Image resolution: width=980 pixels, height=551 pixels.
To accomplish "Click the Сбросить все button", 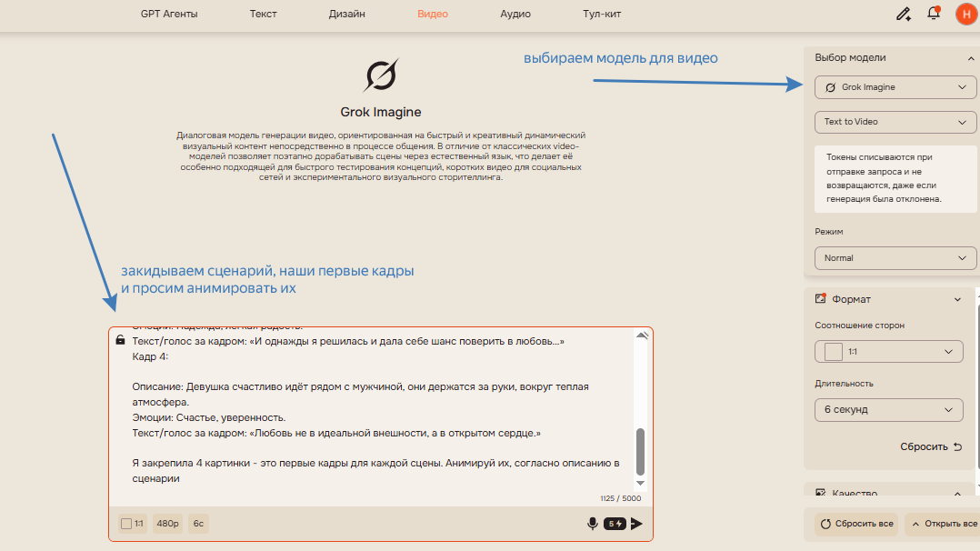I will coord(856,524).
